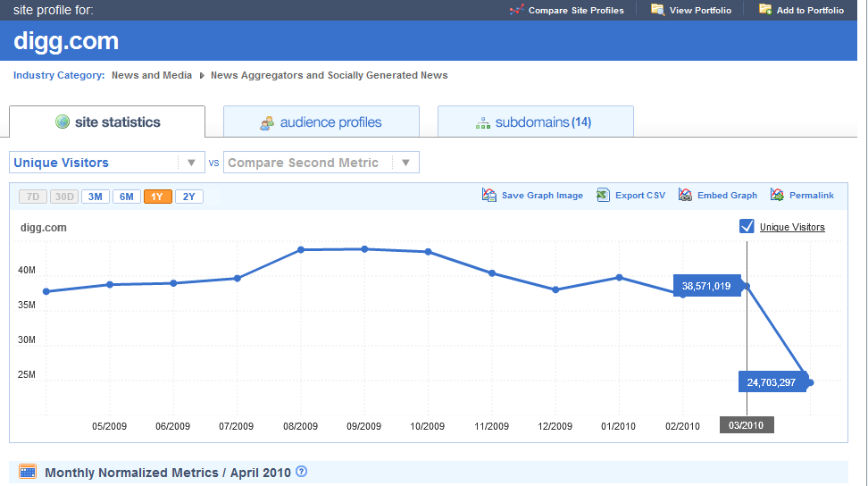
Task: Click the Embed Graph link
Action: pos(727,196)
